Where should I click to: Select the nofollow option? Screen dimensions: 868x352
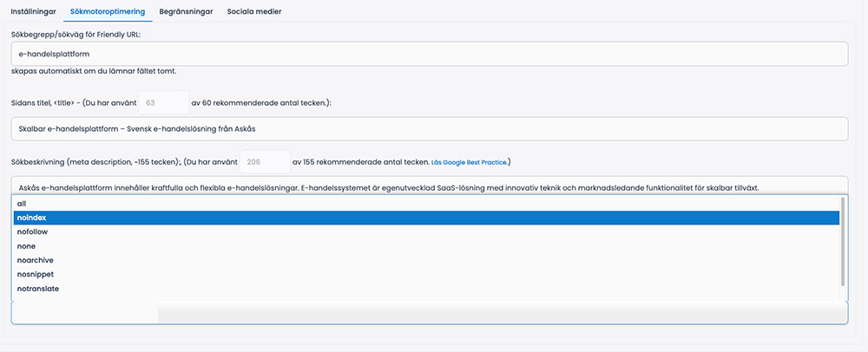point(426,232)
